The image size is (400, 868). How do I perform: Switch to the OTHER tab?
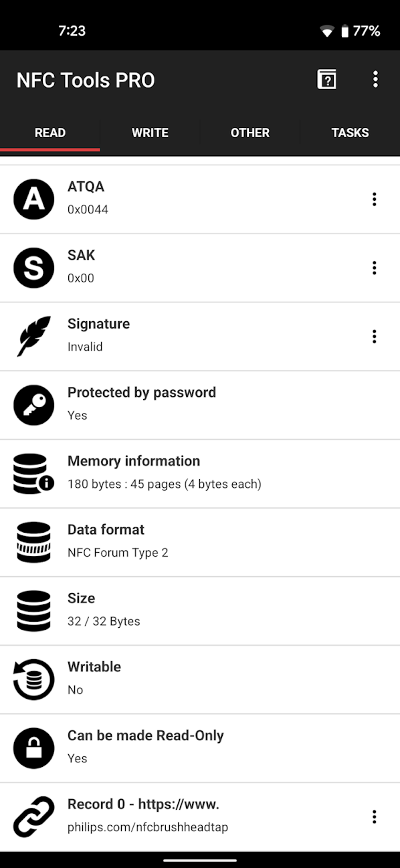pos(250,133)
